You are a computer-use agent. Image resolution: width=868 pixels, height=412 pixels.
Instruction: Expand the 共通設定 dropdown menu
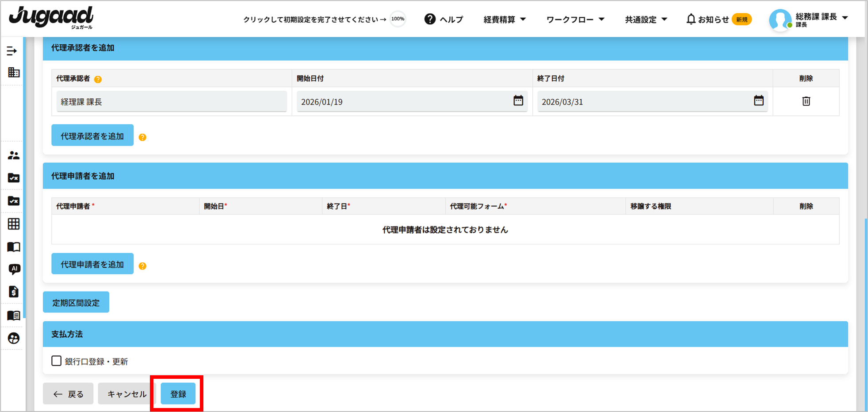tap(646, 19)
